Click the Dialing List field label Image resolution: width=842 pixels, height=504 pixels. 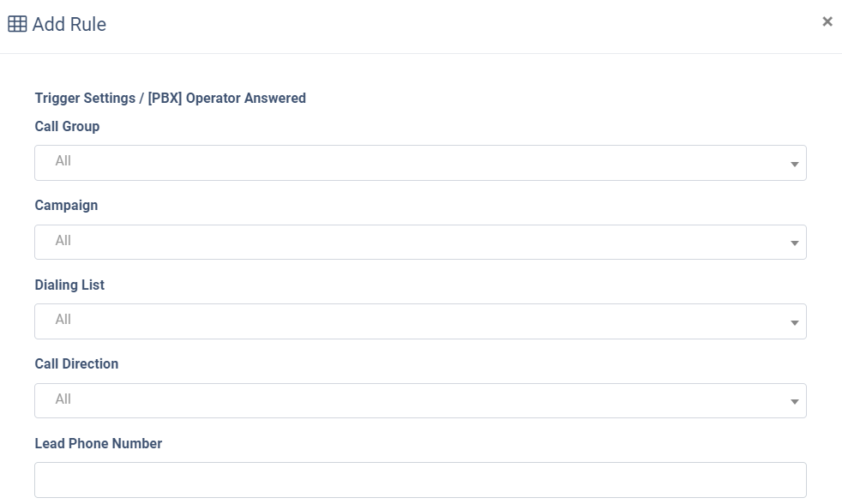[x=69, y=285]
